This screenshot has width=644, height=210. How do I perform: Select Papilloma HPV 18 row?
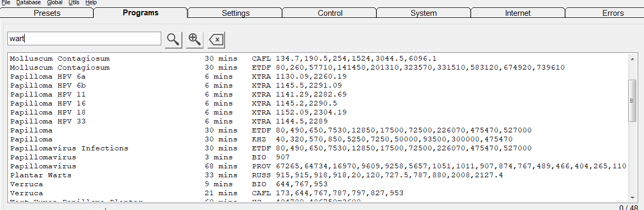318,112
